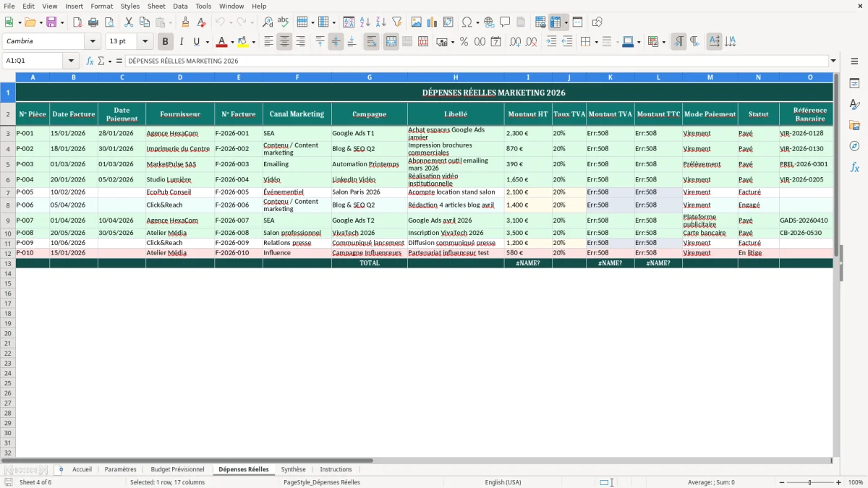This screenshot has height=488, width=868.
Task: Click the Format as Date icon
Action: pyautogui.click(x=495, y=42)
